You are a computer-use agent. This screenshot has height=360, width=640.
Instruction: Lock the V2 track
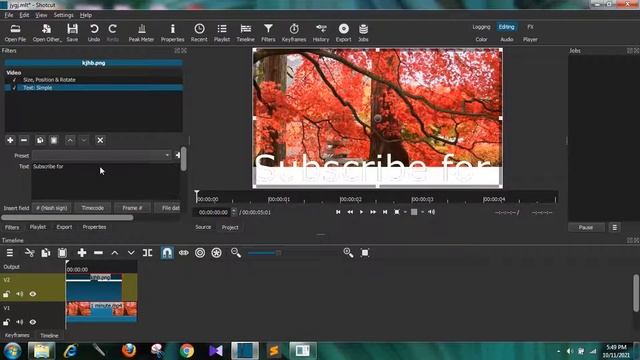(6, 294)
